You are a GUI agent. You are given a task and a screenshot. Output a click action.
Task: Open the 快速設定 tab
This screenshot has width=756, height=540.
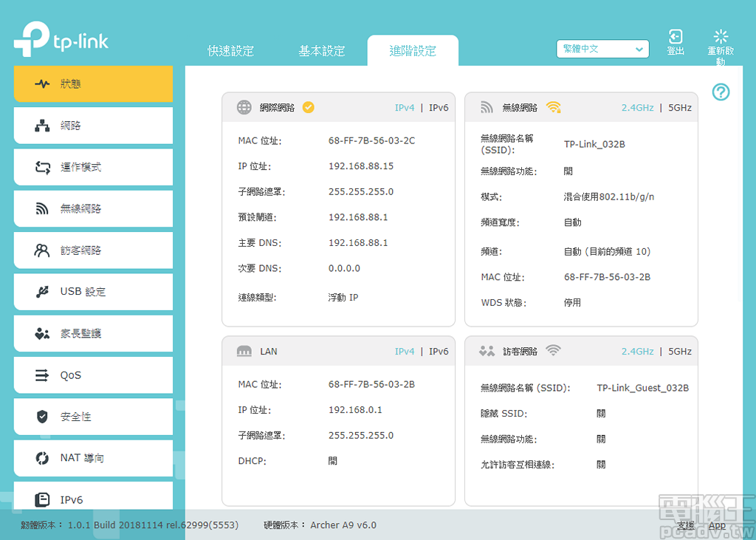[231, 51]
